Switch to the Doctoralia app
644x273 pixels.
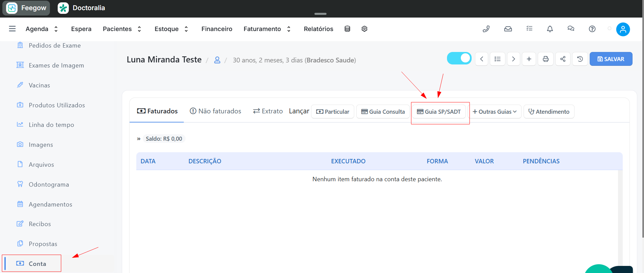pos(81,8)
